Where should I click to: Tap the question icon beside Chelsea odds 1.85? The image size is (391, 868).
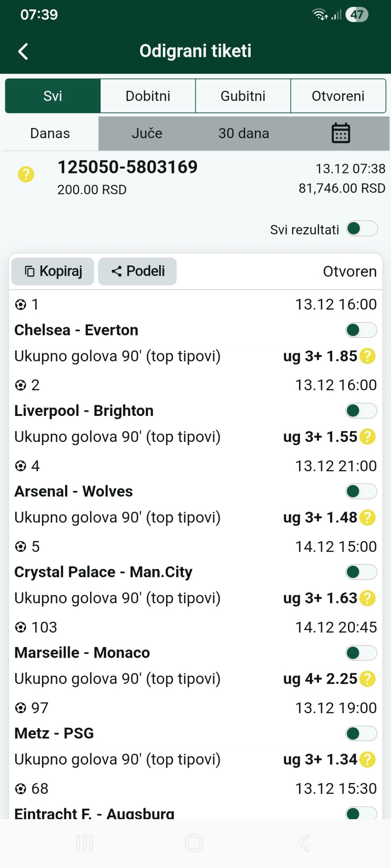point(367,356)
